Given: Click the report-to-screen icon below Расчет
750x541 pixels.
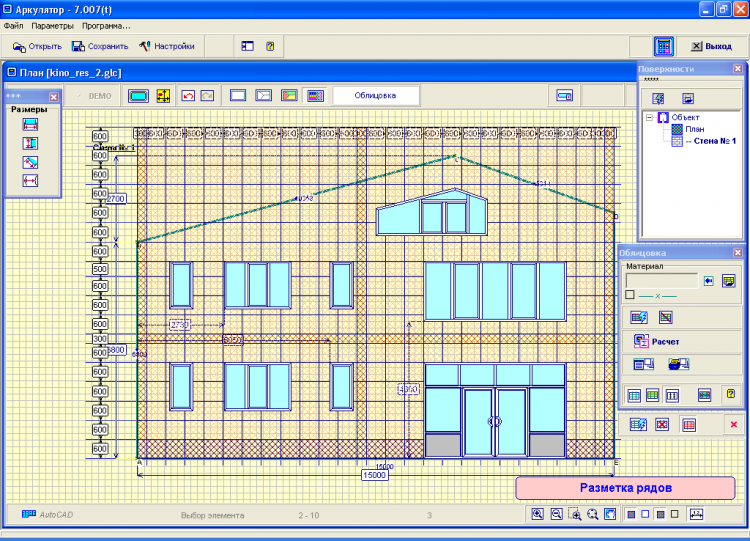Looking at the screenshot, I should coord(643,364).
